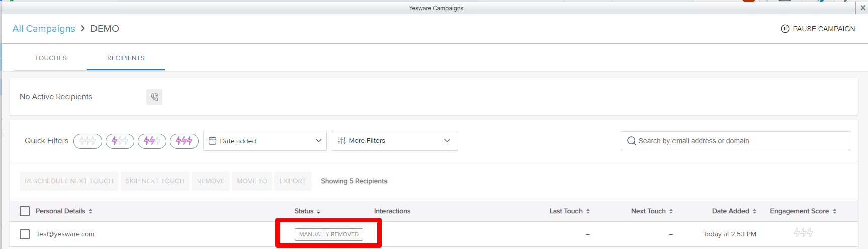Expand the More Filters dropdown
Image resolution: width=868 pixels, height=249 pixels.
(394, 141)
